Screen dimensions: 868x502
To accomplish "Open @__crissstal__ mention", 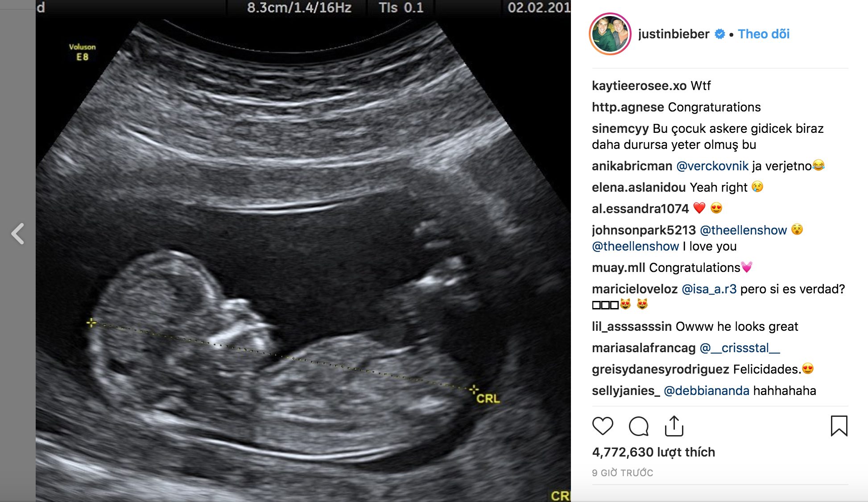I will [740, 348].
